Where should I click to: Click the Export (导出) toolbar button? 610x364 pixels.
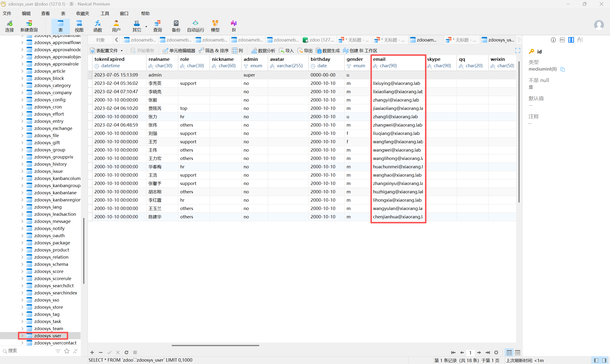[305, 51]
